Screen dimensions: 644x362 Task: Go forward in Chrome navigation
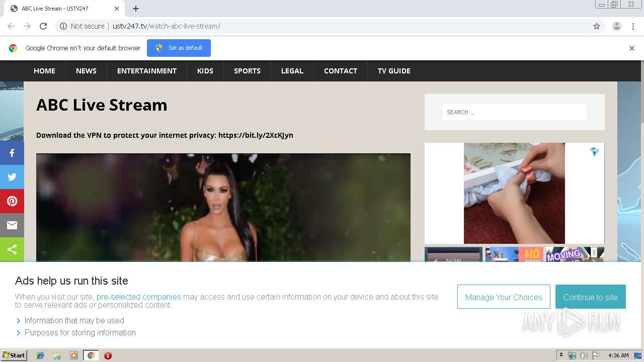[x=27, y=26]
